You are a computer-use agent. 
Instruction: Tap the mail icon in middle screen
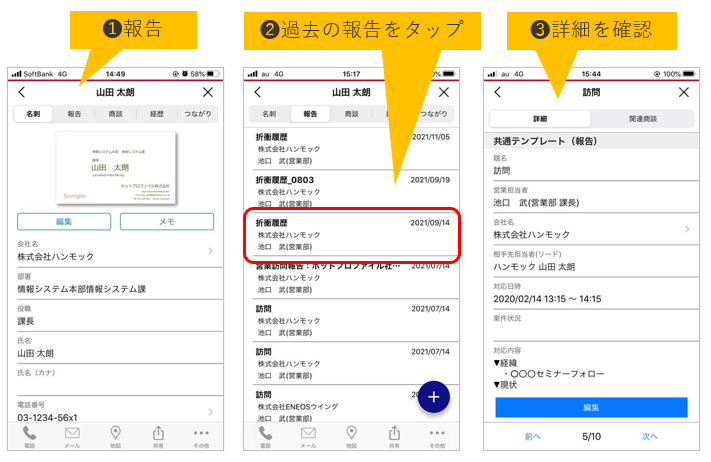click(309, 436)
